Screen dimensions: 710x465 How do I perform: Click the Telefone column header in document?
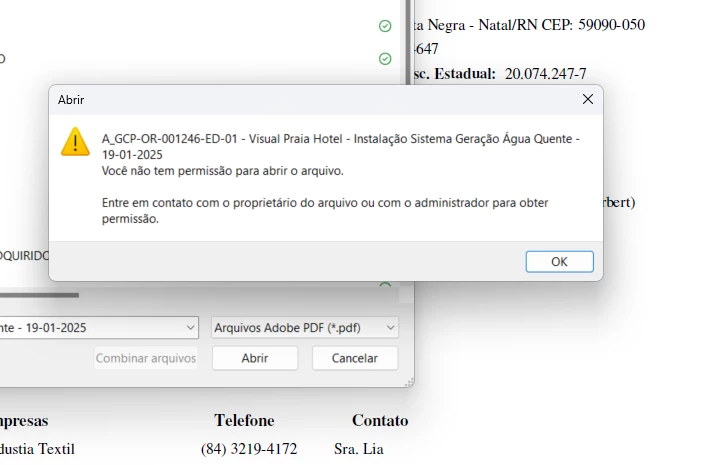[x=244, y=420]
